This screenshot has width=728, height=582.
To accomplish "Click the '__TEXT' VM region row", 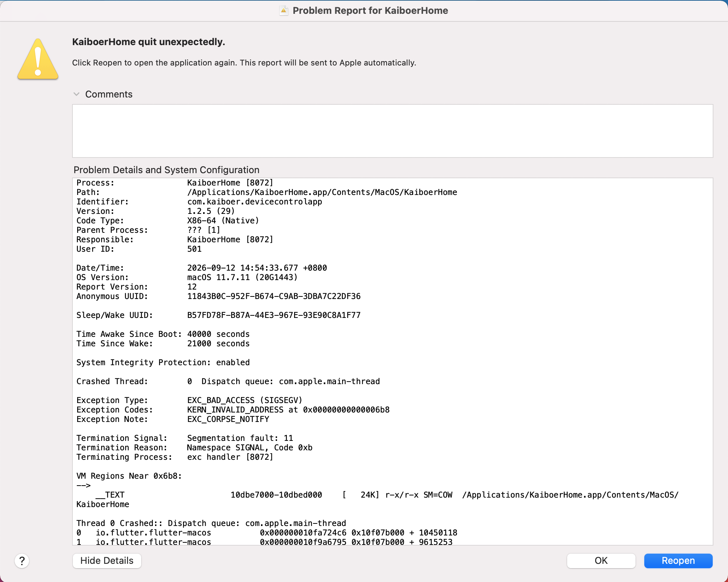I will click(x=377, y=499).
